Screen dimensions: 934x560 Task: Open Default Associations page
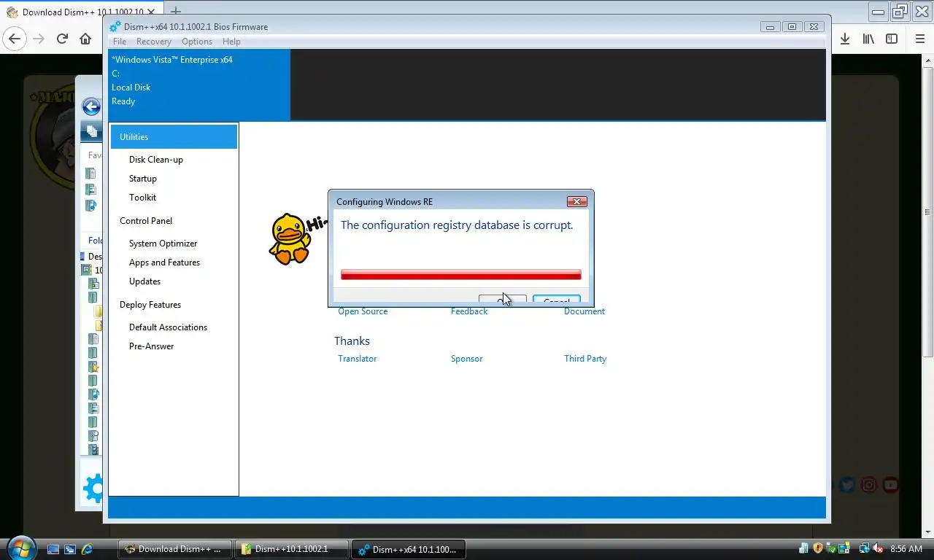click(169, 327)
